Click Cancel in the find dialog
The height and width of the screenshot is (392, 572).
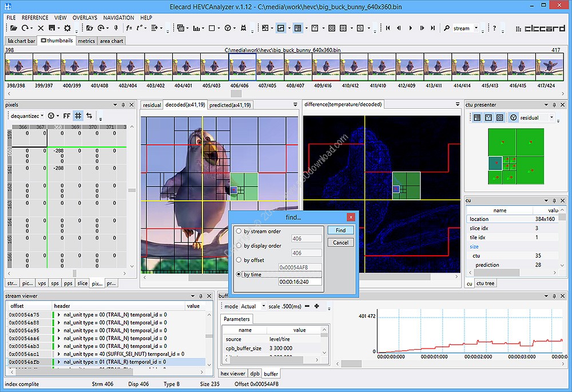340,243
